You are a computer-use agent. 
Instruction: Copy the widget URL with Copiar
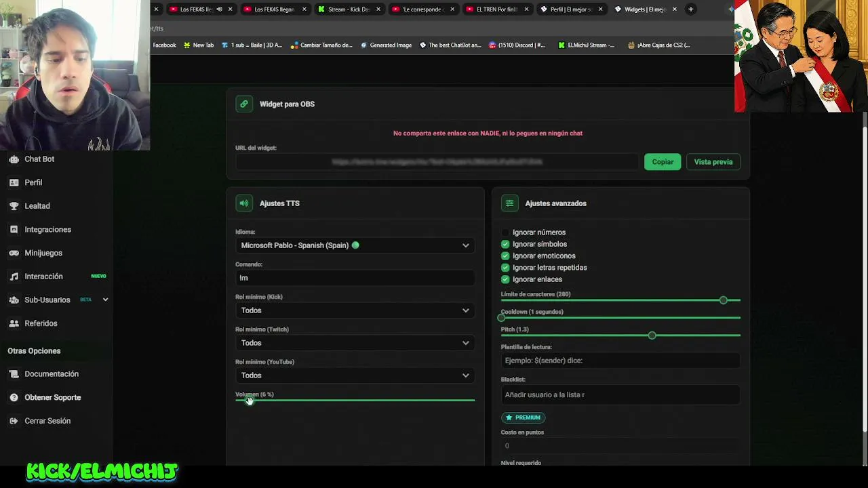point(663,162)
